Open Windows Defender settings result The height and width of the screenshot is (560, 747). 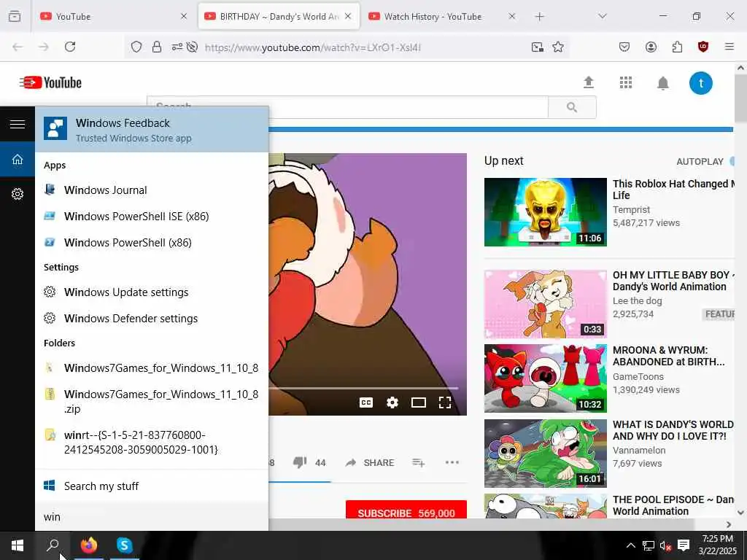pyautogui.click(x=152, y=318)
